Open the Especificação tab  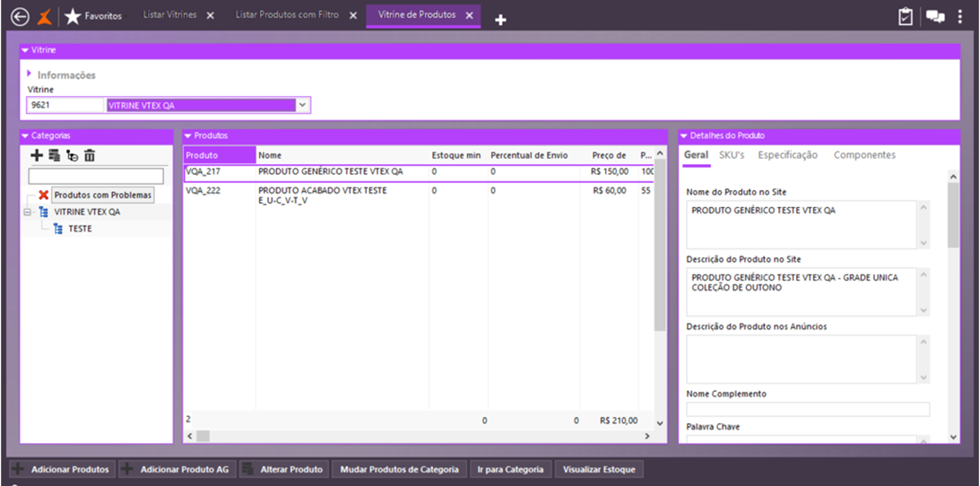click(787, 155)
